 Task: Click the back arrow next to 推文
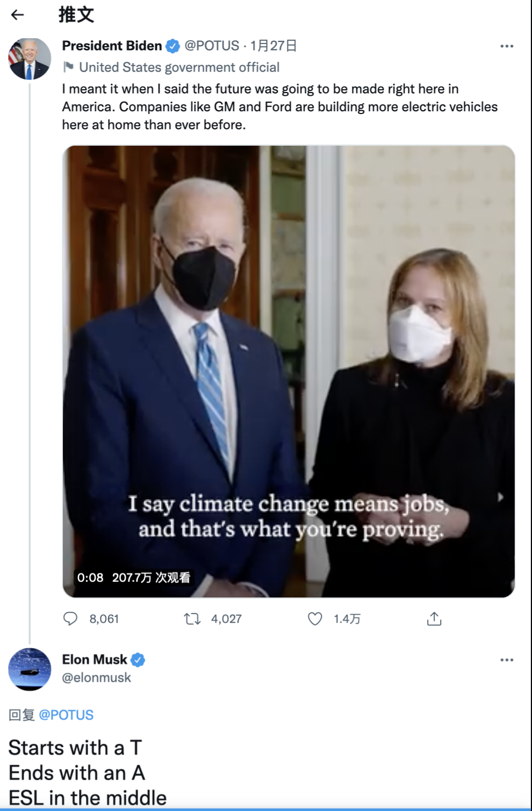point(18,15)
